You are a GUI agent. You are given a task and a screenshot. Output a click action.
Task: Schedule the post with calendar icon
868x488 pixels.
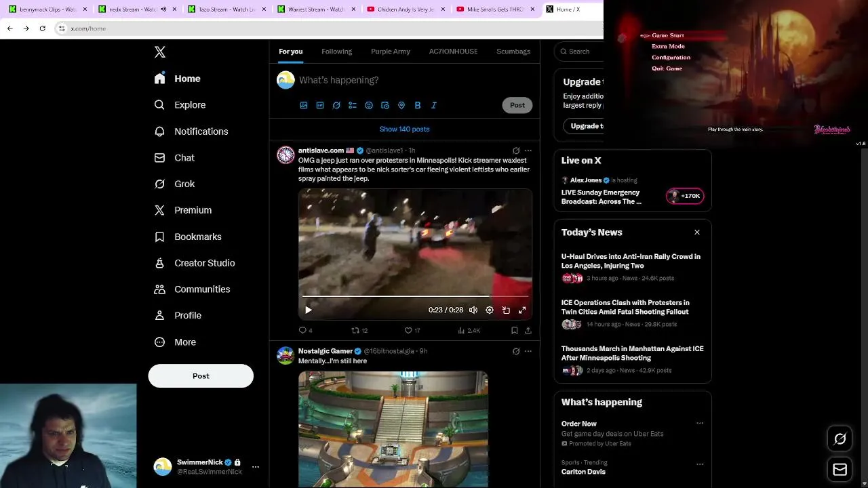tap(385, 105)
